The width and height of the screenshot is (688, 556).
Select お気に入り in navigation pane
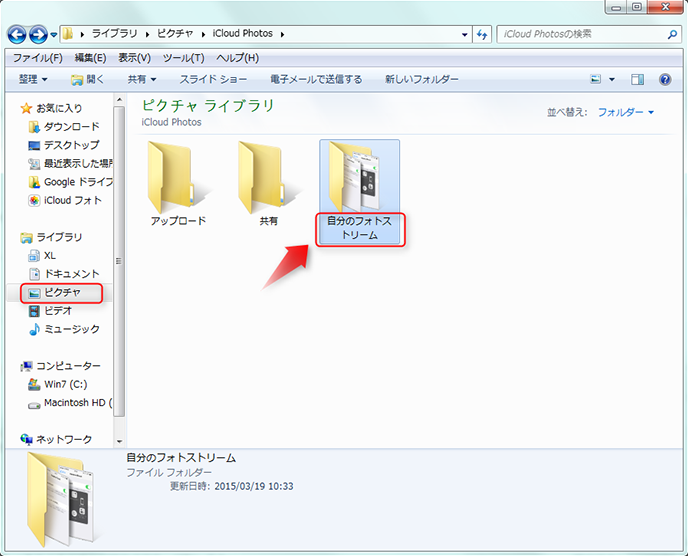pyautogui.click(x=59, y=108)
